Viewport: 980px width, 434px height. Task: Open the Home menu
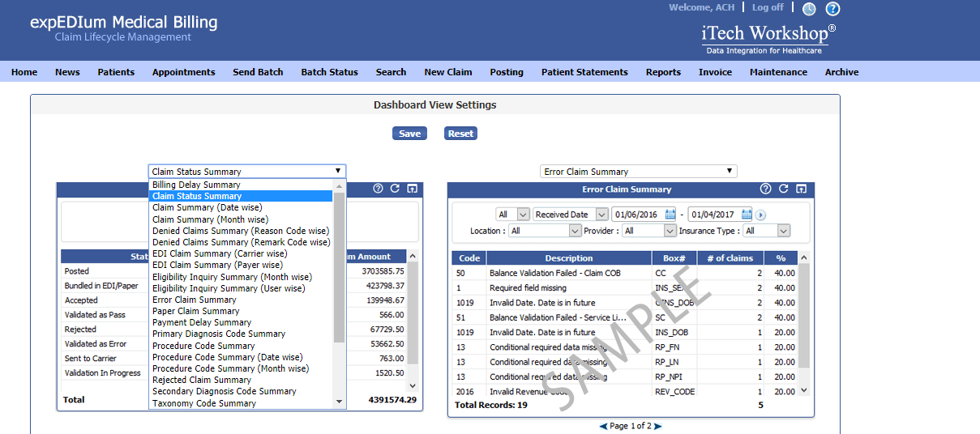click(x=24, y=72)
